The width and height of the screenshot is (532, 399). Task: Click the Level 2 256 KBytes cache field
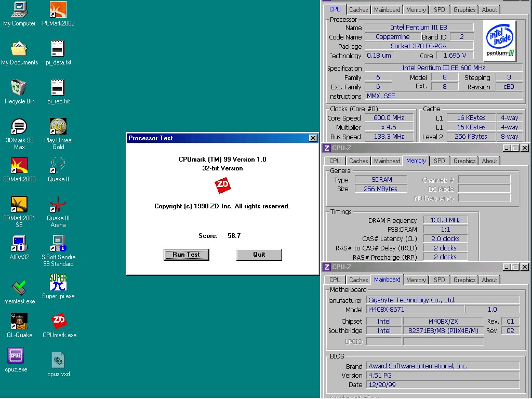click(x=471, y=136)
